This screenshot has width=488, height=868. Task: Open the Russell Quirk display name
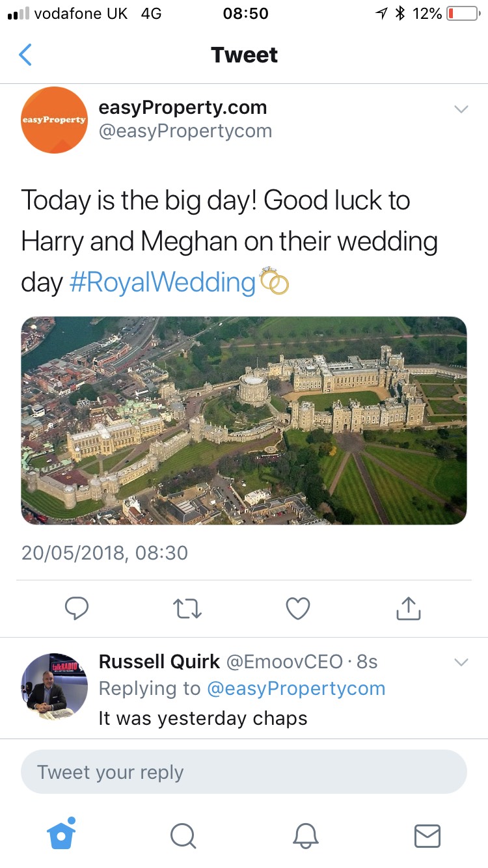tap(159, 662)
